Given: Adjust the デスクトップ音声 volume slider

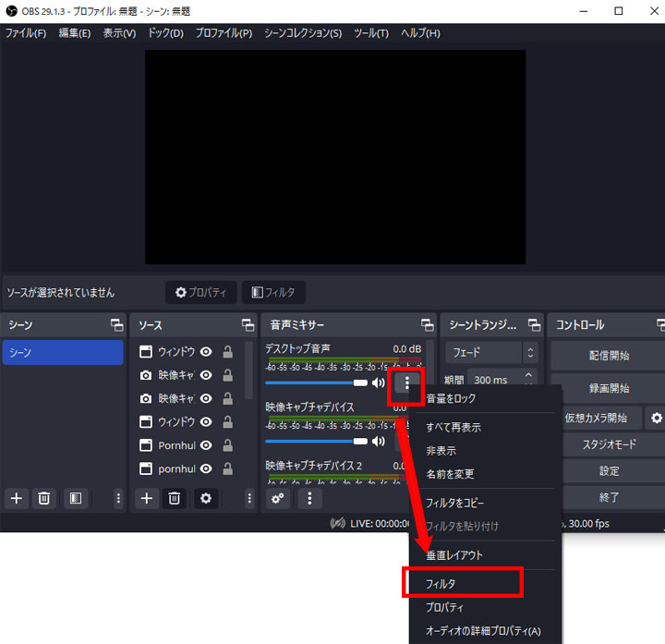Looking at the screenshot, I should (317, 383).
